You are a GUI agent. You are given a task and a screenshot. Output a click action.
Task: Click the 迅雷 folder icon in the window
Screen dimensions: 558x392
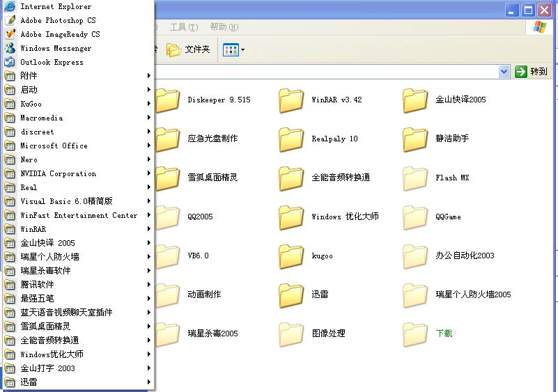pyautogui.click(x=291, y=295)
